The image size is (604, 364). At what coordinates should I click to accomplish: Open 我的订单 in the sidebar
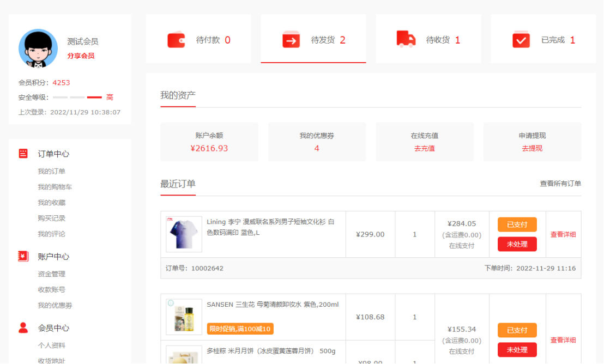pyautogui.click(x=51, y=172)
